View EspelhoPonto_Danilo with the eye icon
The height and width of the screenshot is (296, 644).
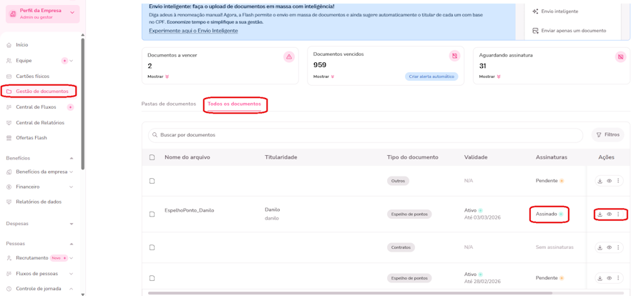pos(610,214)
